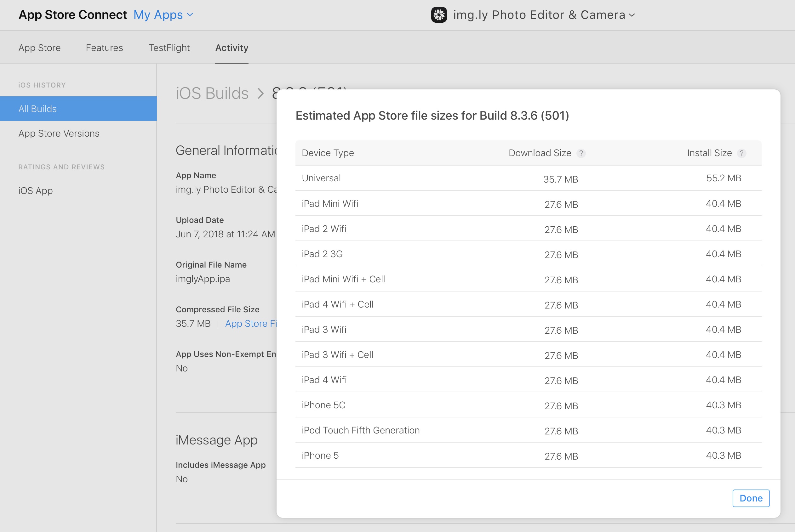This screenshot has height=532, width=795.
Task: Click the img.ly app icon in header
Action: click(439, 15)
